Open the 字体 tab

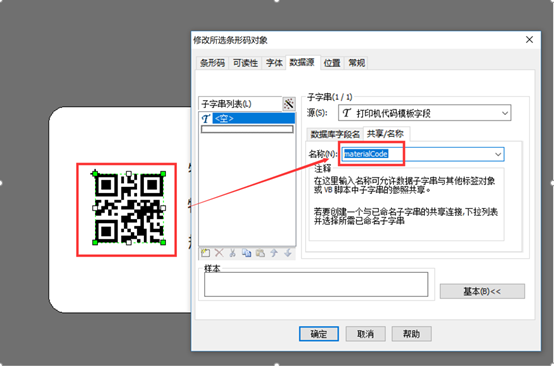click(x=274, y=63)
